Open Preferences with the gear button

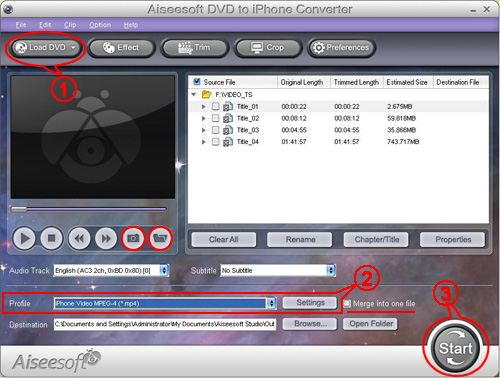click(x=341, y=48)
